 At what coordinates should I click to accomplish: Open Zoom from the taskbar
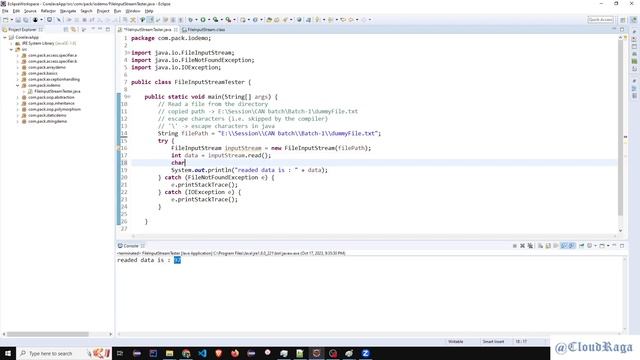click(x=365, y=353)
